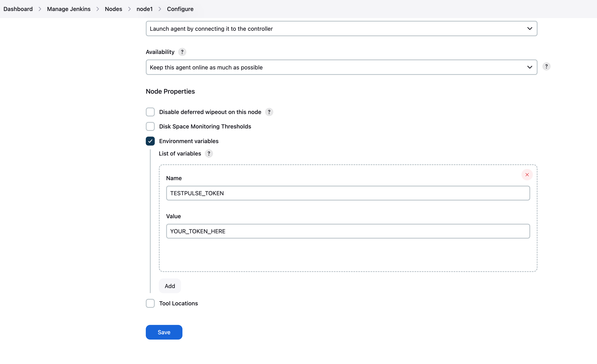The height and width of the screenshot is (364, 597).
Task: Select the Environment variables label
Action: 189,141
